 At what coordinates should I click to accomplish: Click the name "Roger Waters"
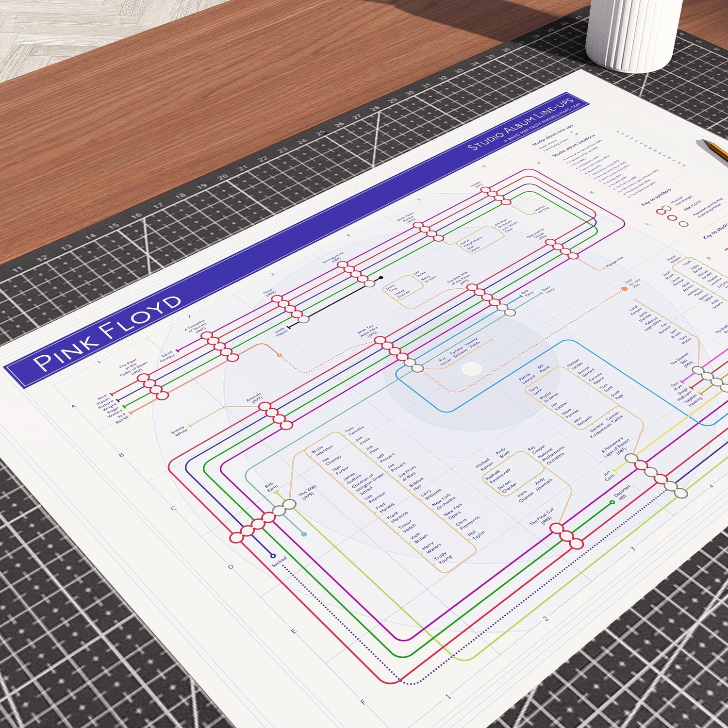(x=115, y=412)
